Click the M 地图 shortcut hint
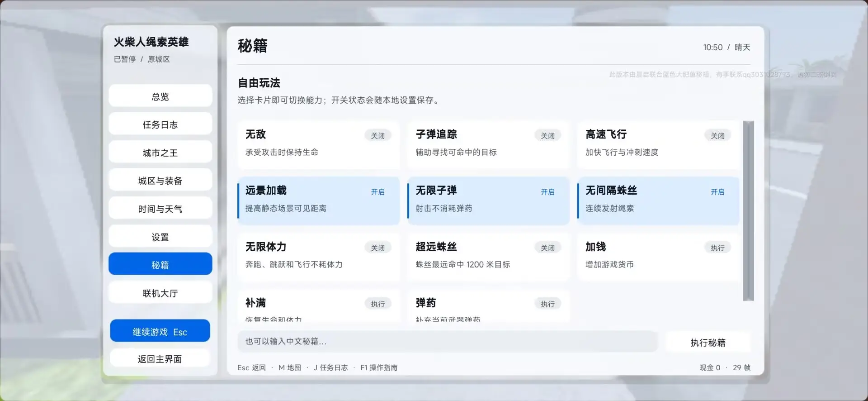This screenshot has height=401, width=868. coord(289,368)
